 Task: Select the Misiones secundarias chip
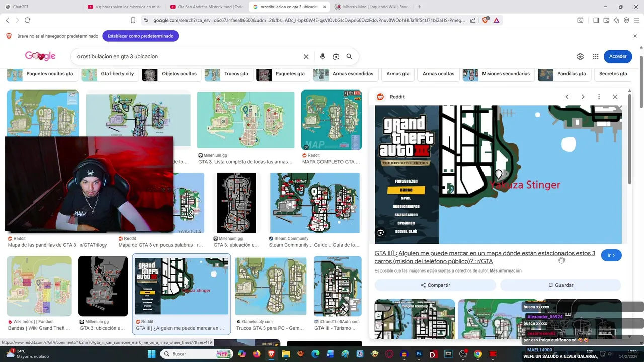(498, 74)
